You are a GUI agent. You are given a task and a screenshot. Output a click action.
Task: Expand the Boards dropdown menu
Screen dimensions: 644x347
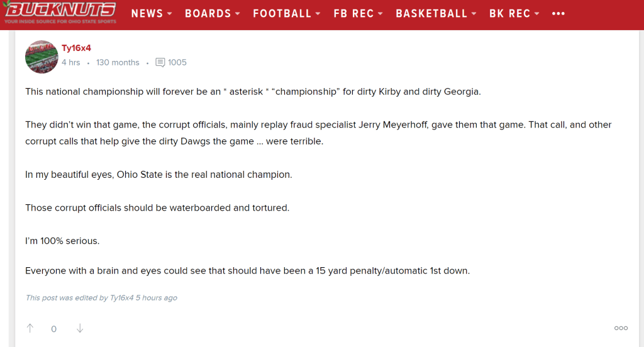[x=213, y=13]
